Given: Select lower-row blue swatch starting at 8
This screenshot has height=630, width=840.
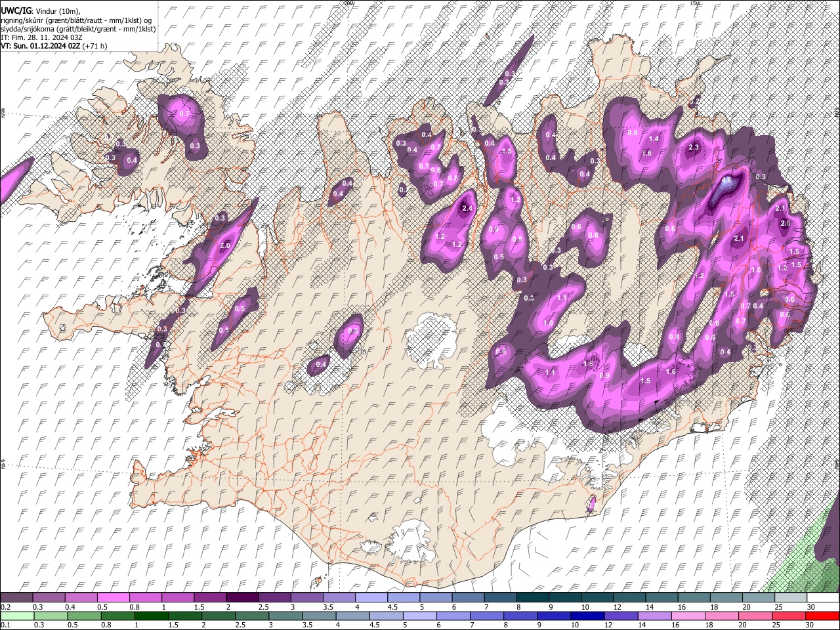Looking at the screenshot, I should (x=519, y=616).
